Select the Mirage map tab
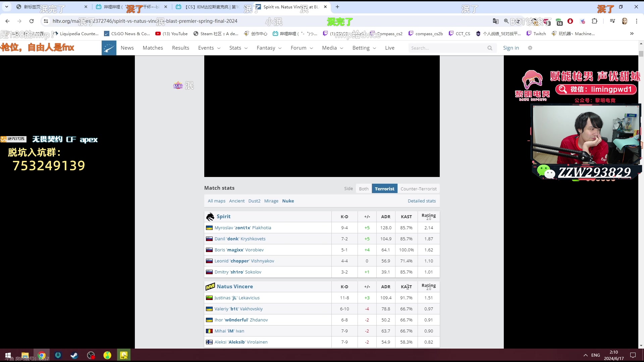 (271, 201)
